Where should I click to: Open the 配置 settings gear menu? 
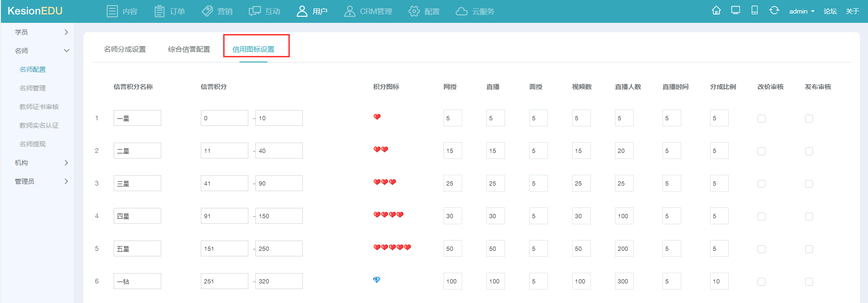coord(424,11)
